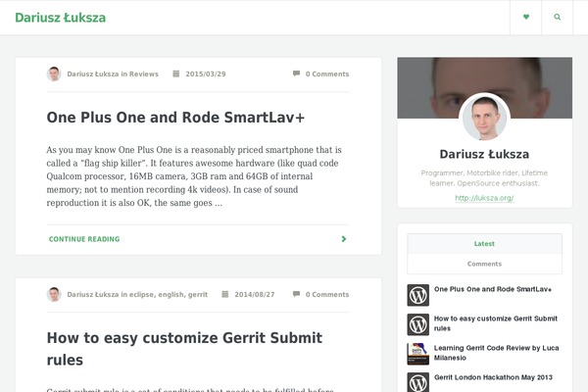Viewport: 588px width, 392px height.
Task: Click the profile bio text Programmer, Motorbike rider
Action: 484,177
